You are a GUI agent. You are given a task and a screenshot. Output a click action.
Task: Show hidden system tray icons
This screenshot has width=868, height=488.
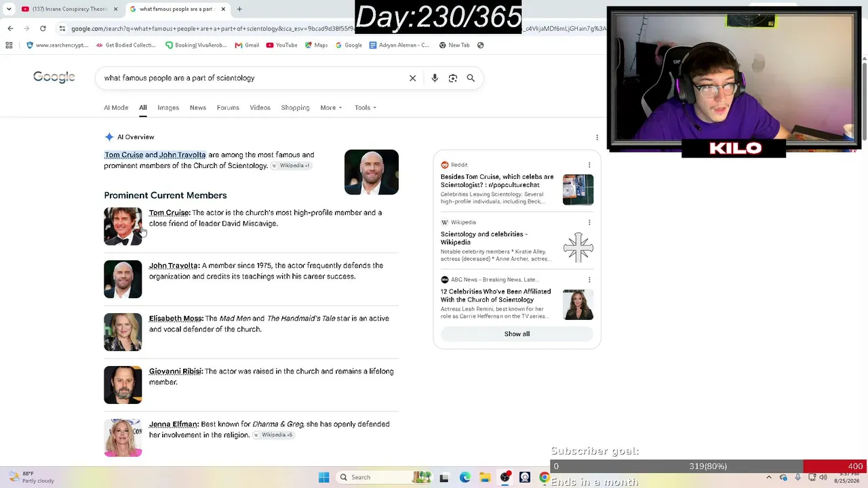coord(768,477)
